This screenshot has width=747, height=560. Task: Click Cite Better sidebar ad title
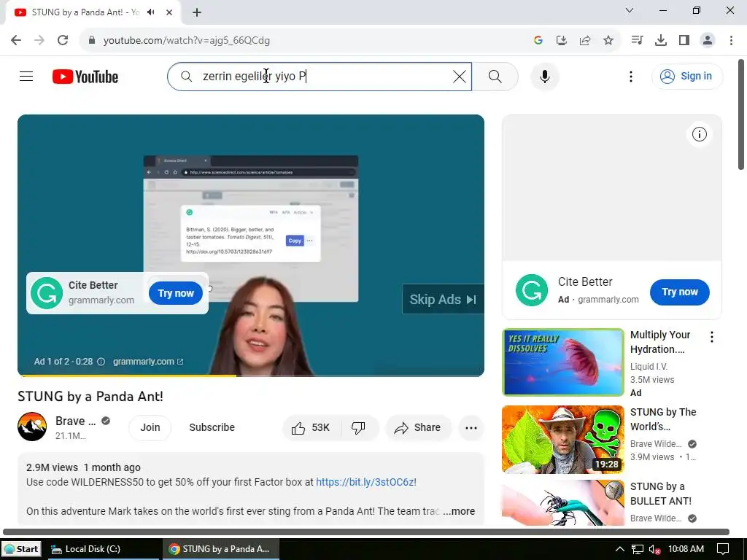click(x=585, y=282)
